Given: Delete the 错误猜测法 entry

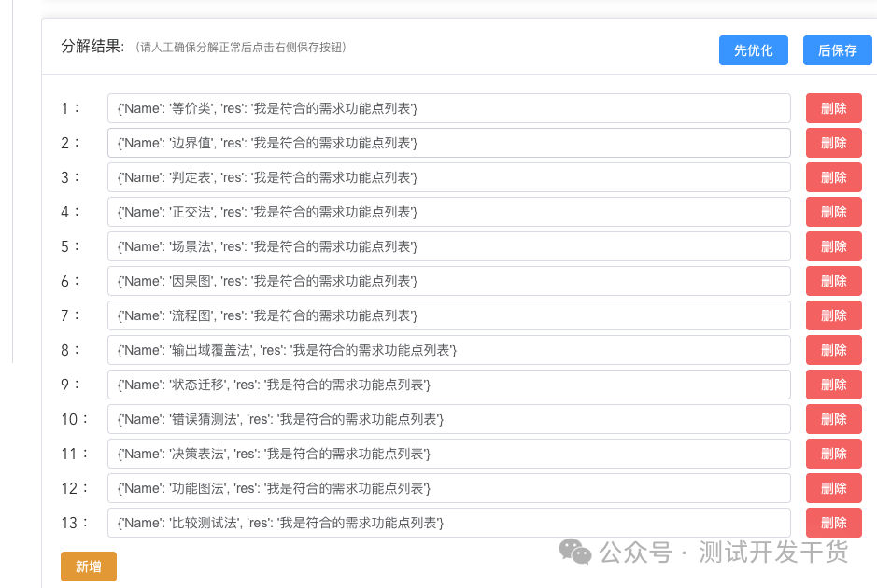Looking at the screenshot, I should [x=832, y=419].
